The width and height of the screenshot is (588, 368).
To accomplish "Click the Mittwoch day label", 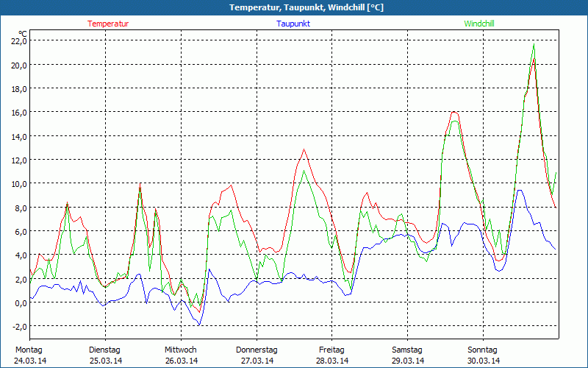I will coord(180,350).
